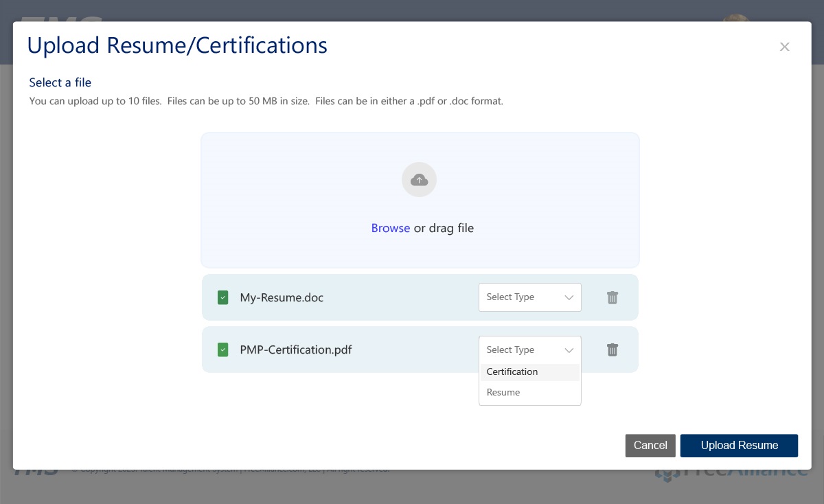The height and width of the screenshot is (504, 824).
Task: Pick Resume from the type list
Action: click(x=503, y=392)
